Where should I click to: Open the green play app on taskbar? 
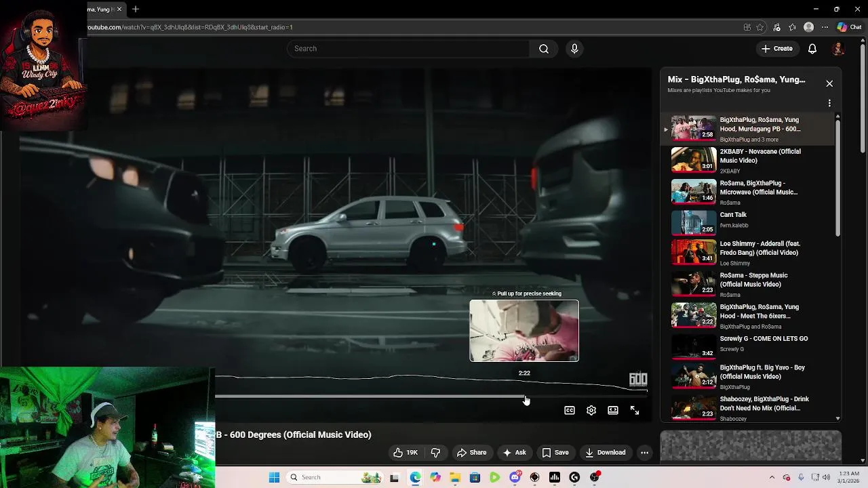[x=495, y=477]
